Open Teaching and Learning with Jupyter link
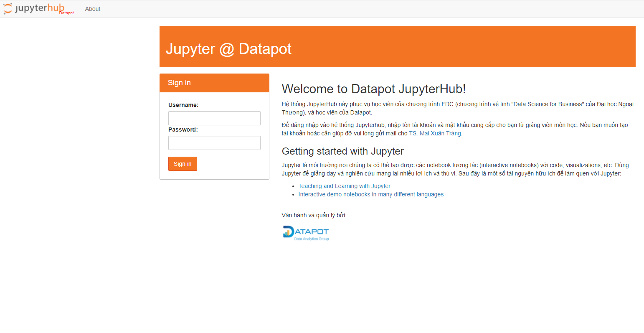 coord(344,186)
